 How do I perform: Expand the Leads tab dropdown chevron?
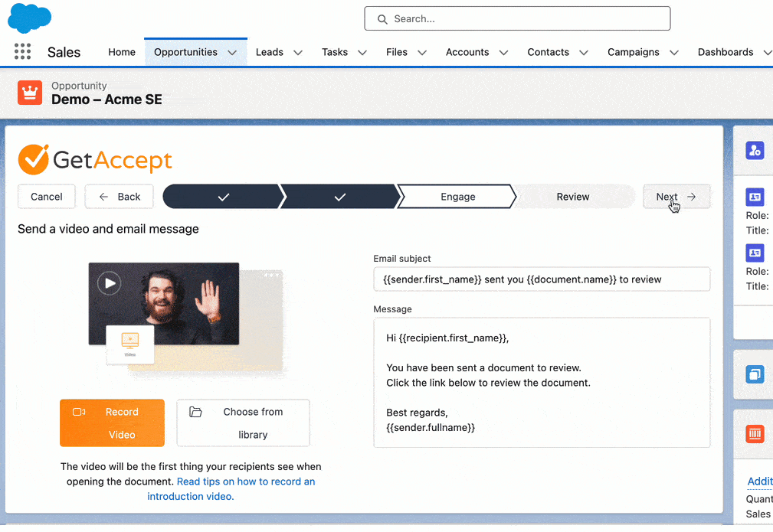298,53
